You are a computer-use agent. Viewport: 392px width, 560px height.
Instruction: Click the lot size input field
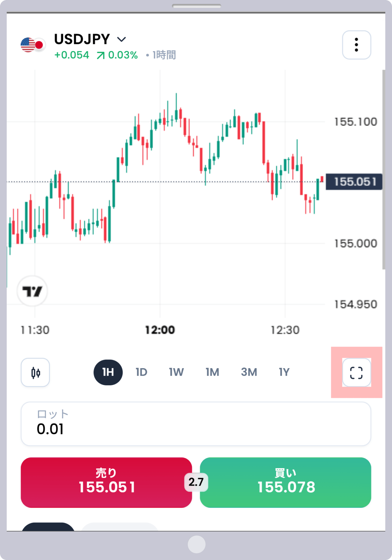(196, 424)
